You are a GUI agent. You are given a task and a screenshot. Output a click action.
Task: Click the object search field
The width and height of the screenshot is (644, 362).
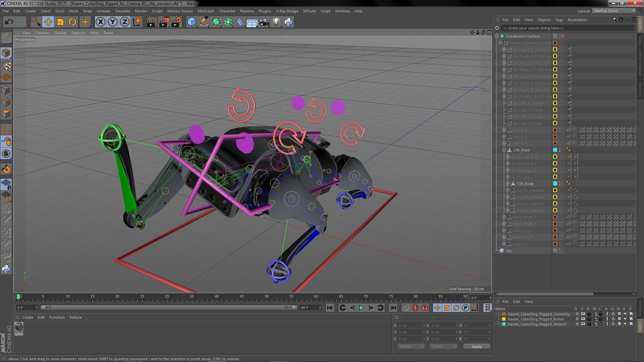coord(568,28)
